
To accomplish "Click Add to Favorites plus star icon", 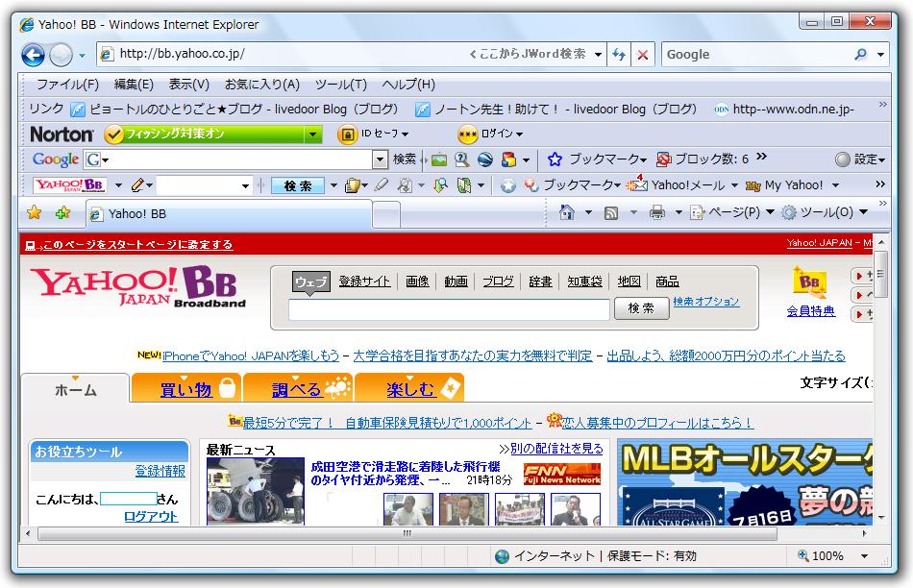I will pos(62,212).
